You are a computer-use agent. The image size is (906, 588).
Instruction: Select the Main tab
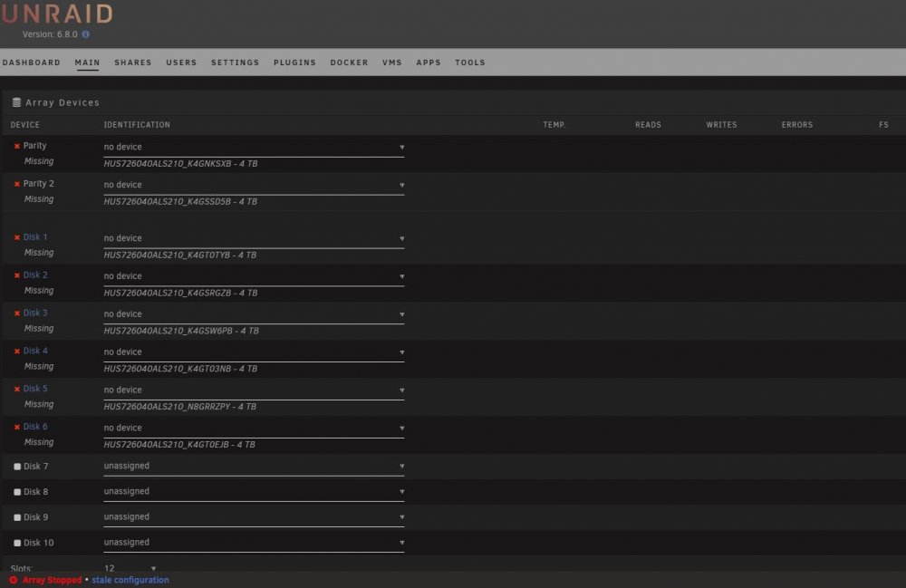coord(87,63)
